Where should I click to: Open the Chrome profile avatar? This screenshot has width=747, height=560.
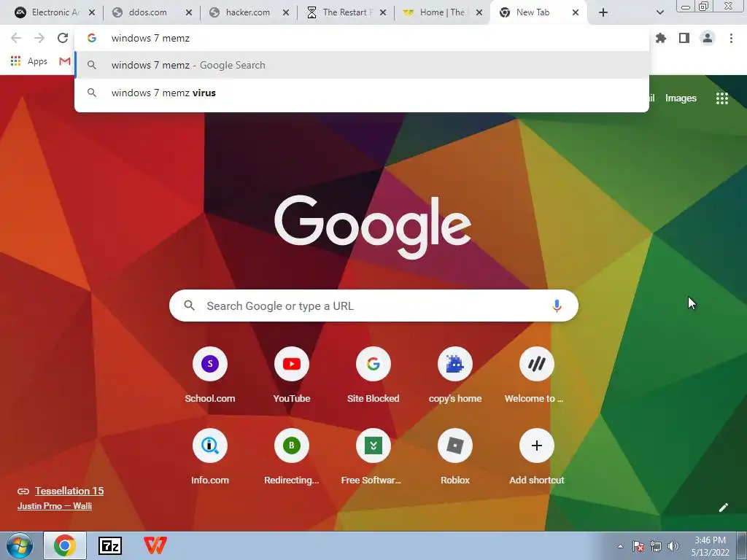[x=708, y=38]
